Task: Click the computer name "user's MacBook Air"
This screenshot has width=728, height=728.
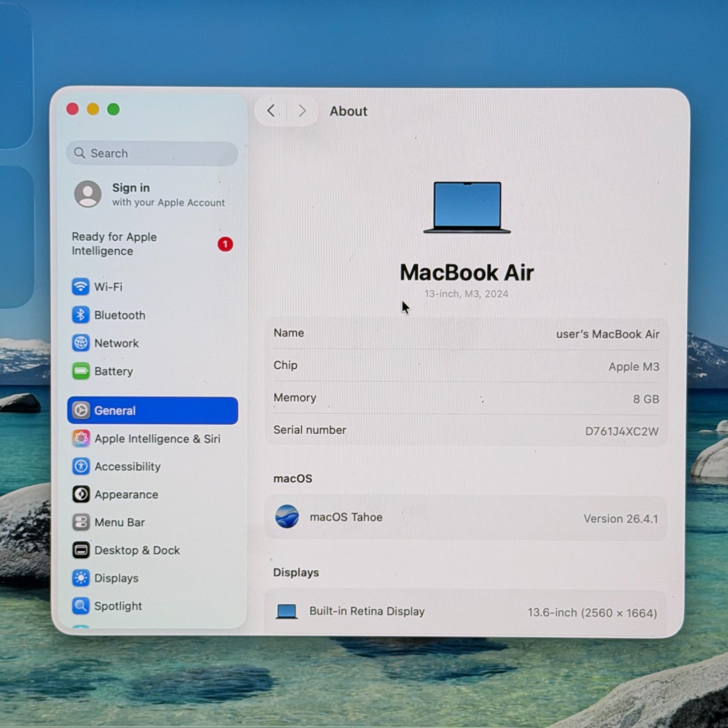Action: 608,335
